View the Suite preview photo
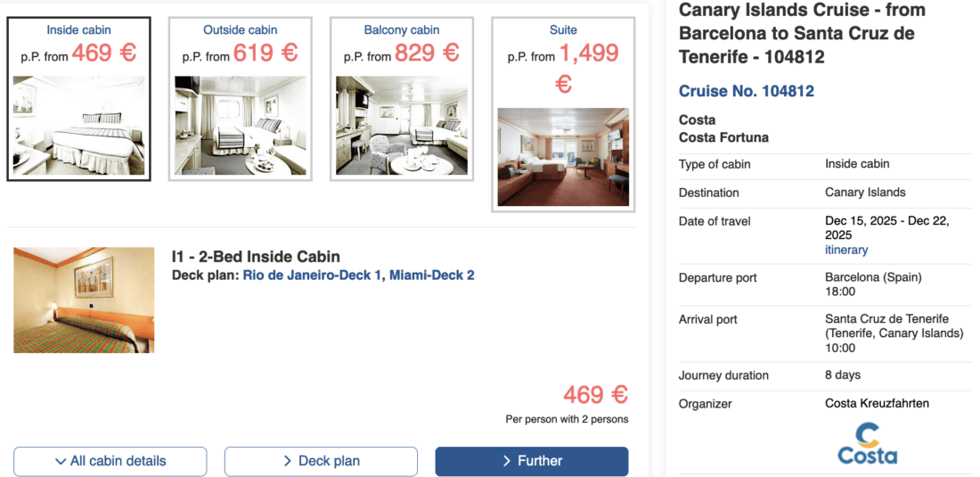Viewport: 980px width, 477px height. pyautogui.click(x=563, y=157)
